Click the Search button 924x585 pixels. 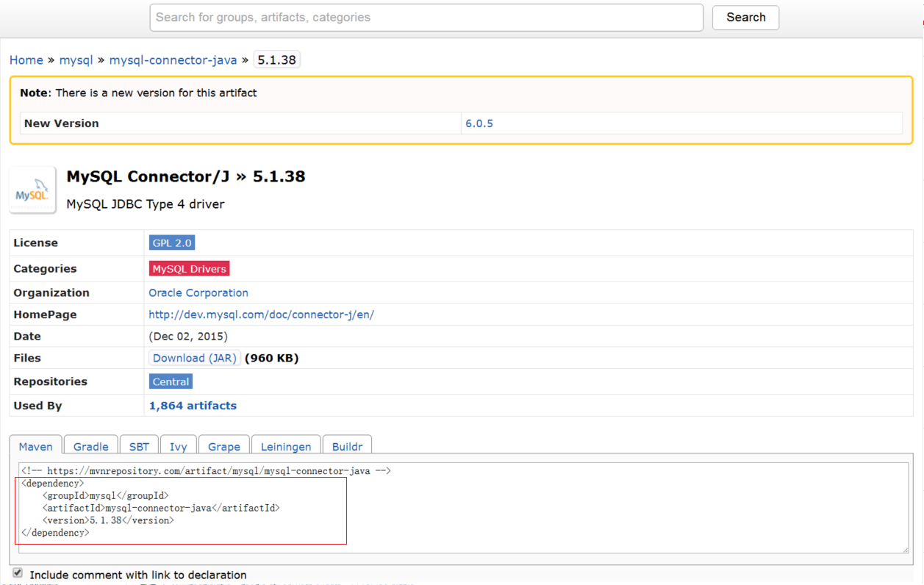point(745,18)
